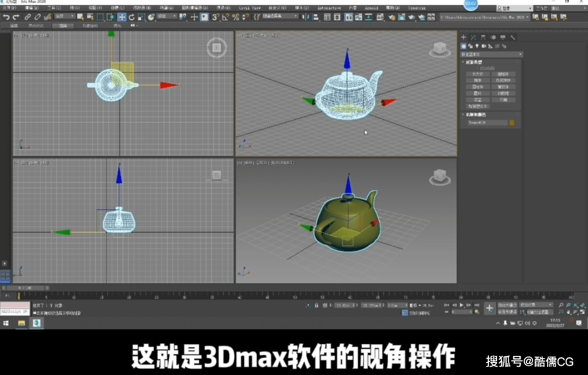Toggle Window/Crossing selection mode
This screenshot has width=588, height=375.
(110, 17)
